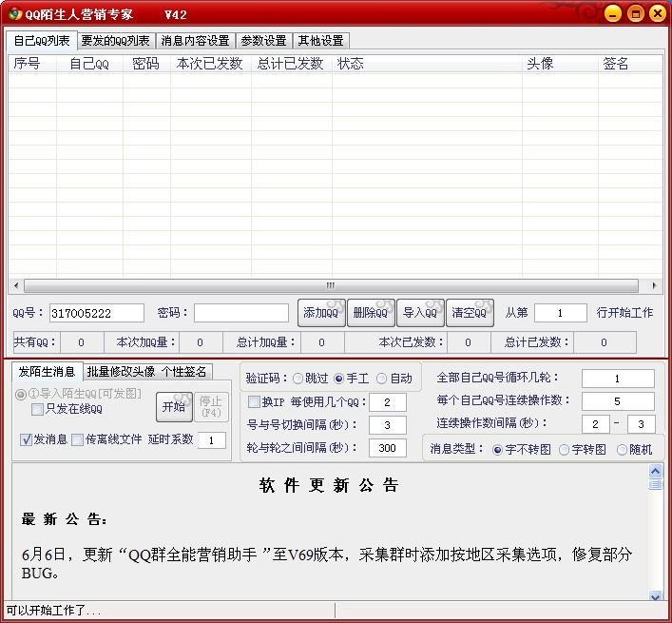Screen dimensions: 672x623
Task: Click the 每使用几个QQ value field
Action: tap(388, 402)
